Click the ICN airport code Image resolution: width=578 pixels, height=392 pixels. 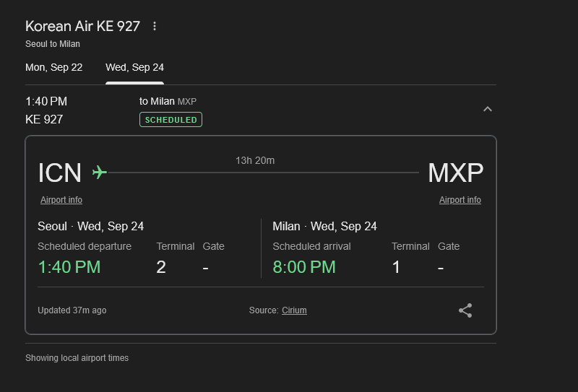tap(59, 173)
